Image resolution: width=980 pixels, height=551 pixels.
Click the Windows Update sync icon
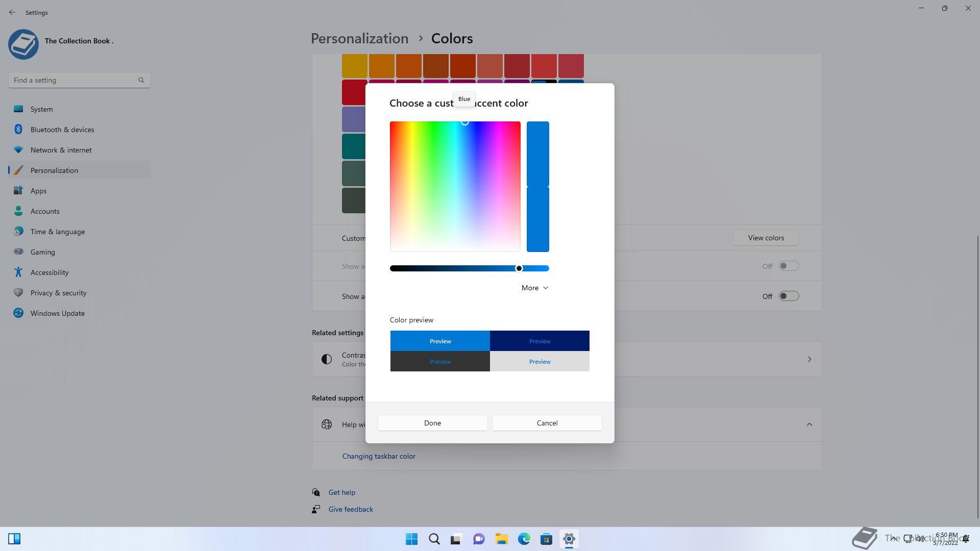(18, 313)
